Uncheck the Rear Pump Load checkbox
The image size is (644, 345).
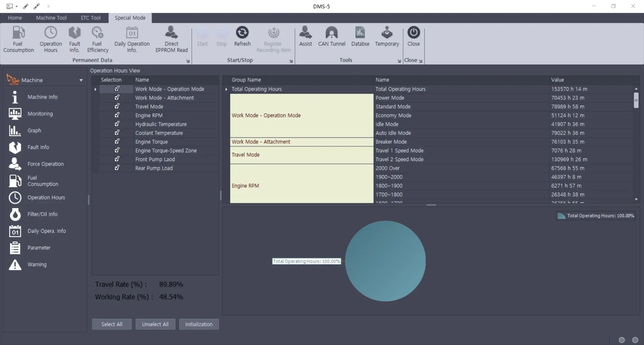[117, 168]
